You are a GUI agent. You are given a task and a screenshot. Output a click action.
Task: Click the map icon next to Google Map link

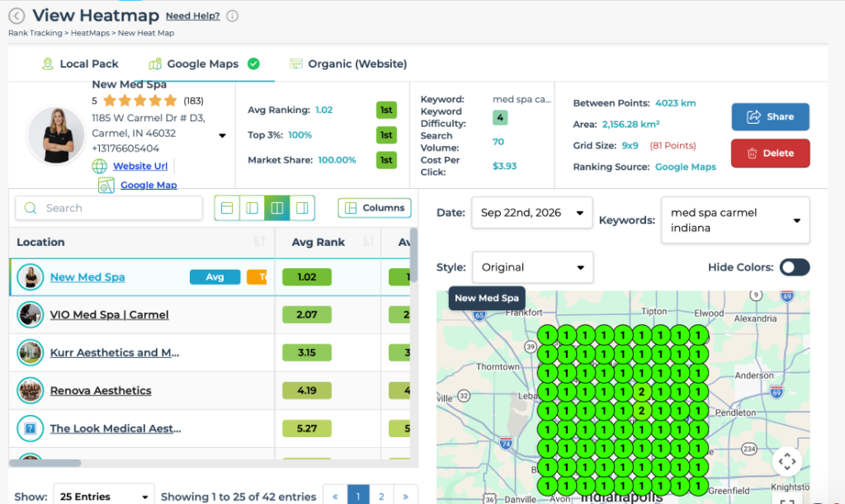click(106, 186)
